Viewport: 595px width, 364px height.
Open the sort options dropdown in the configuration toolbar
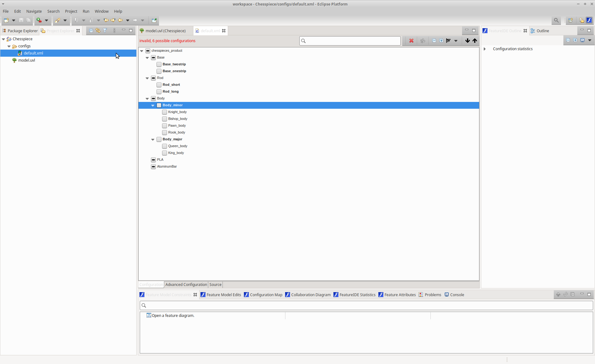pyautogui.click(x=456, y=41)
